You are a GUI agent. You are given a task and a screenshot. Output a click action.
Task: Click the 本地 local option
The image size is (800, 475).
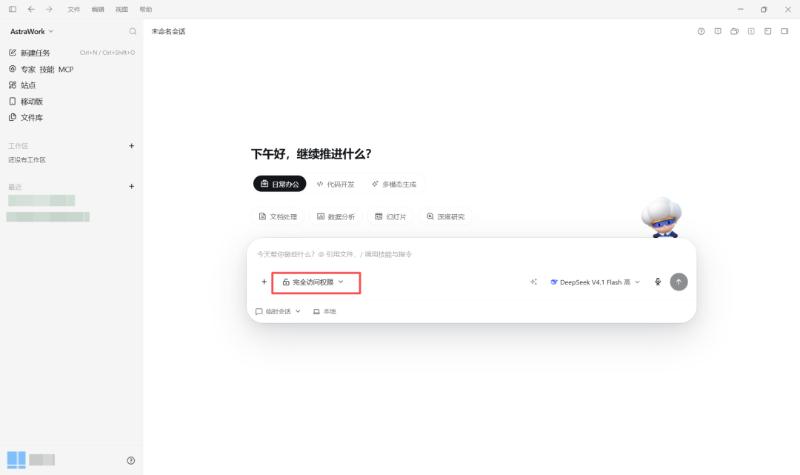[324, 311]
